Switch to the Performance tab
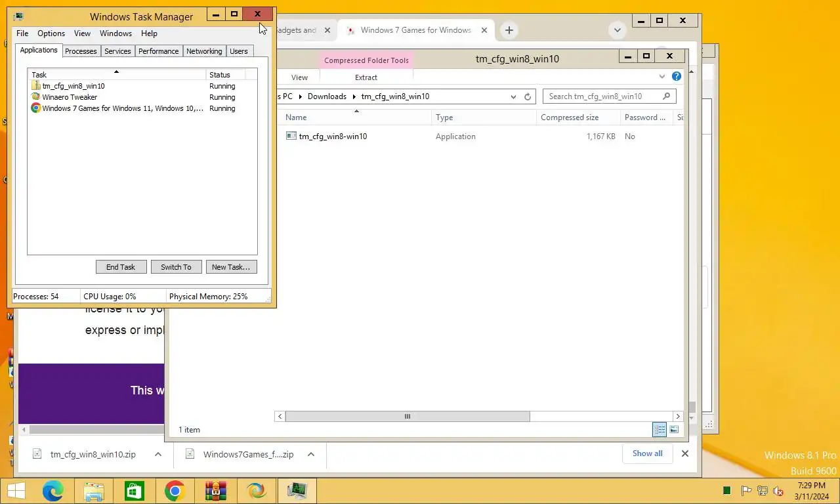Viewport: 840px width, 504px height. coord(159,51)
